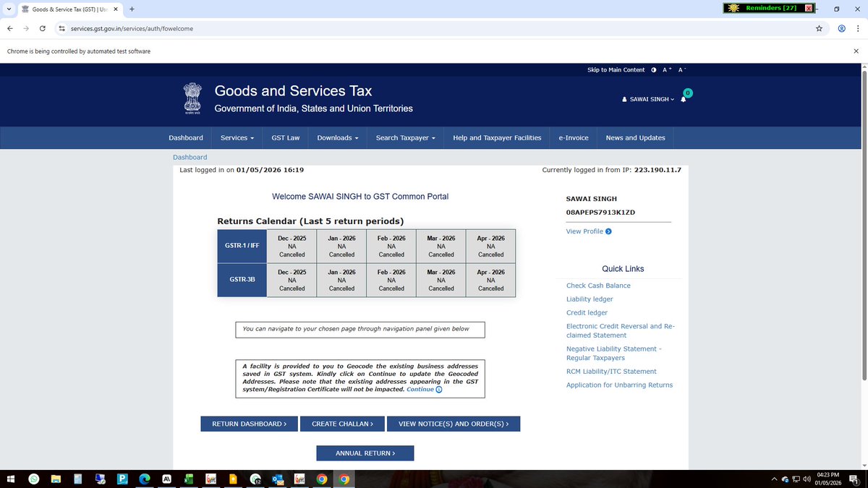Open Chrome three-dot menu
The width and height of the screenshot is (868, 488).
pos(858,29)
